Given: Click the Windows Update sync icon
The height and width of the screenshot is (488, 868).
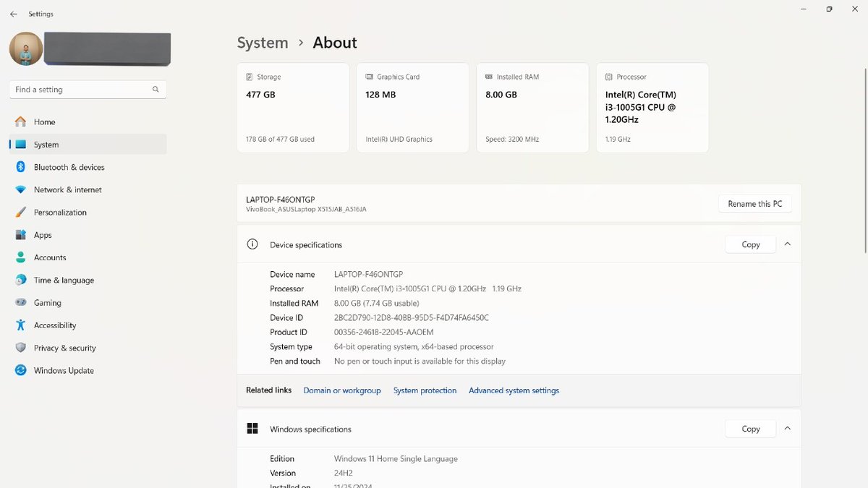Looking at the screenshot, I should [20, 370].
